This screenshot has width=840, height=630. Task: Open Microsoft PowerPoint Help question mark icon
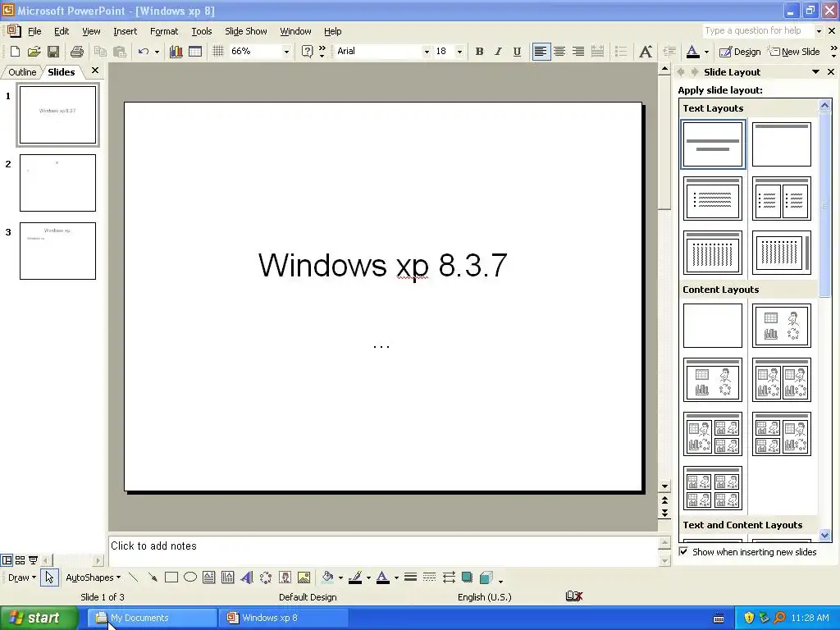click(x=307, y=52)
